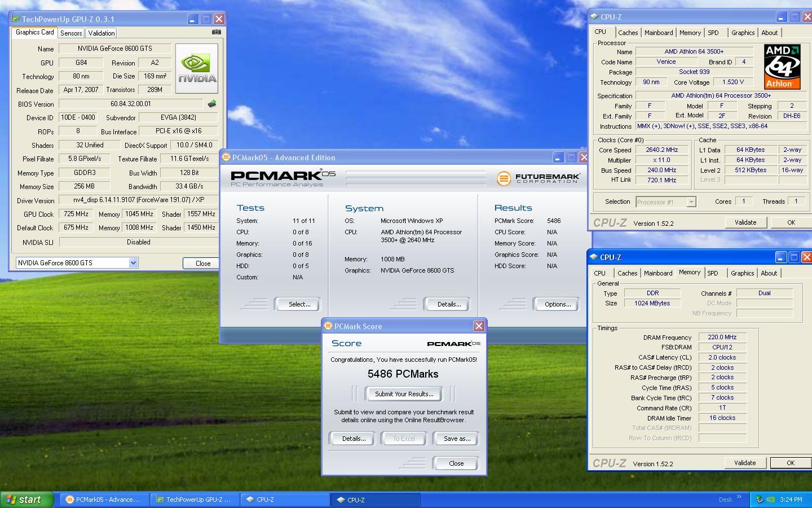Image resolution: width=812 pixels, height=508 pixels.
Task: Minimize the PCMark05 main window
Action: coord(558,157)
